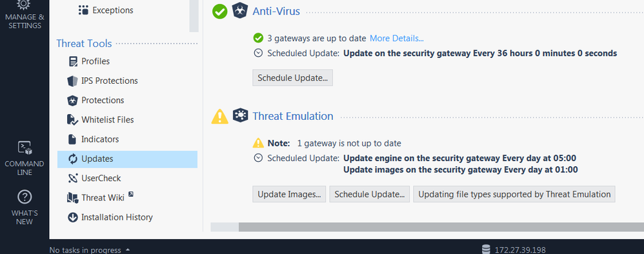Click Anti-Virus green checkmark status icon
Viewport: 644px width, 254px height.
[x=220, y=11]
